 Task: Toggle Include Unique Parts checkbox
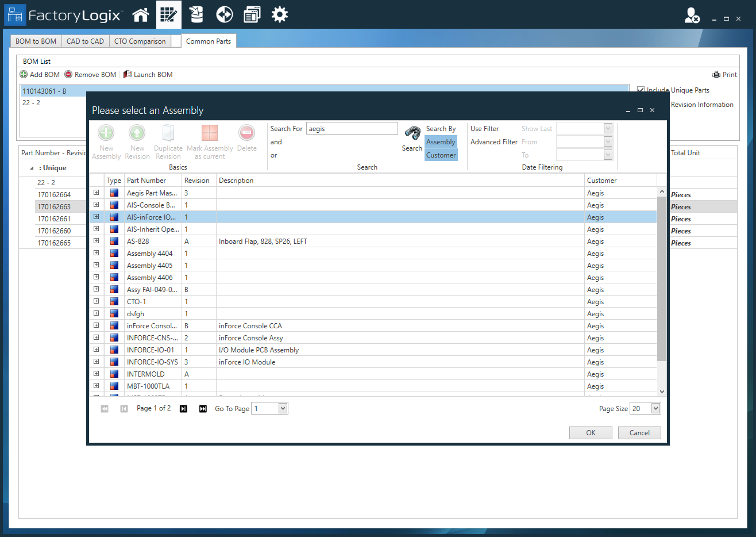pyautogui.click(x=641, y=90)
